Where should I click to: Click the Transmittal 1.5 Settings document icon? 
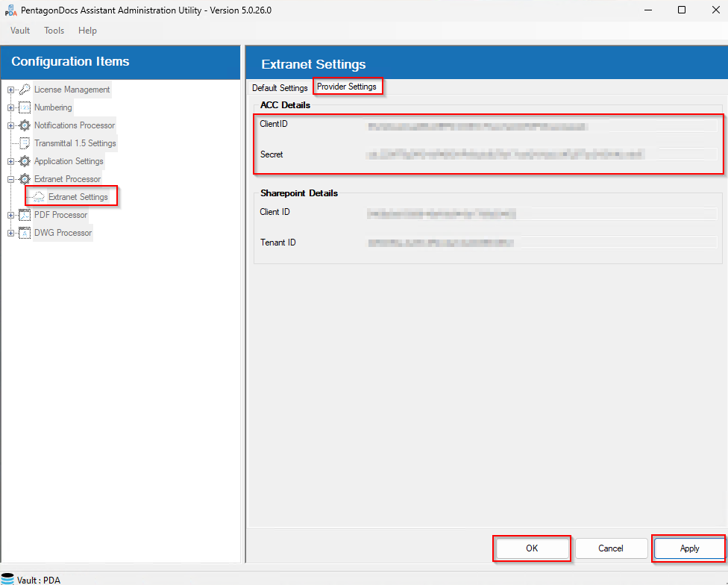[25, 143]
